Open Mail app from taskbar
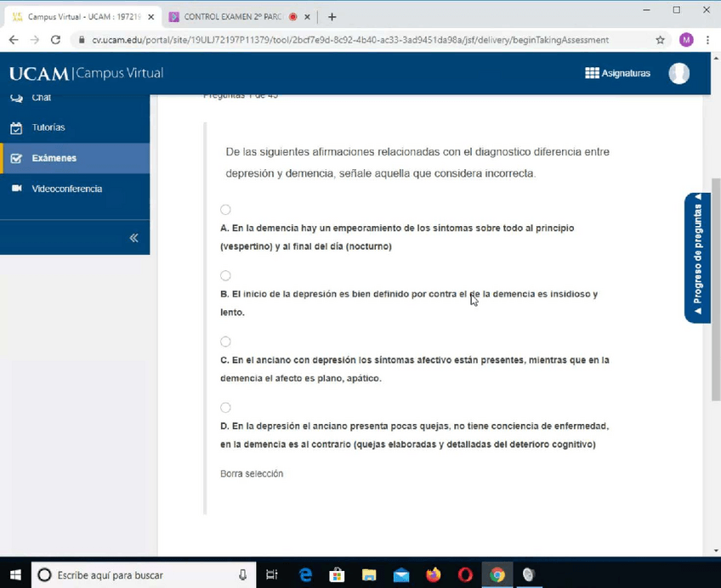Image resolution: width=721 pixels, height=588 pixels. tap(401, 574)
